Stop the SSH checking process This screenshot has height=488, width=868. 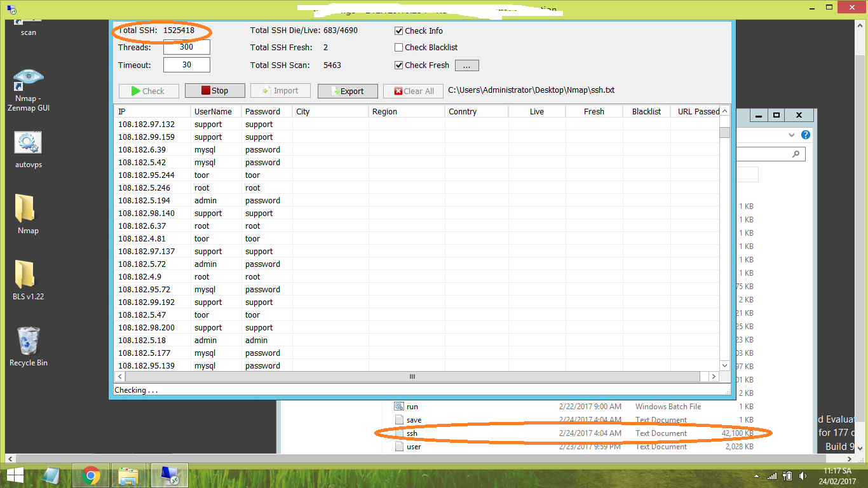click(215, 91)
